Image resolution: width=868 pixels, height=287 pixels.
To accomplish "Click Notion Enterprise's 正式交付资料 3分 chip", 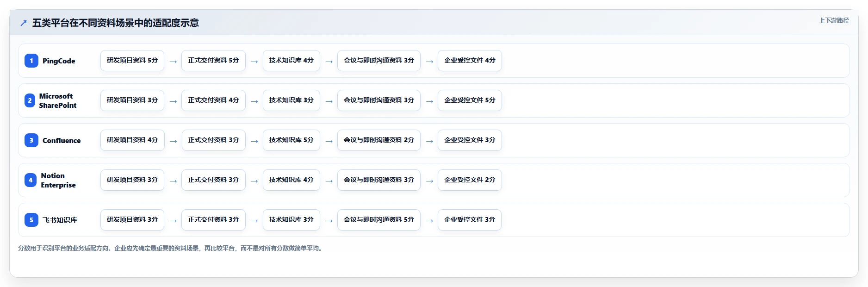I will click(213, 180).
